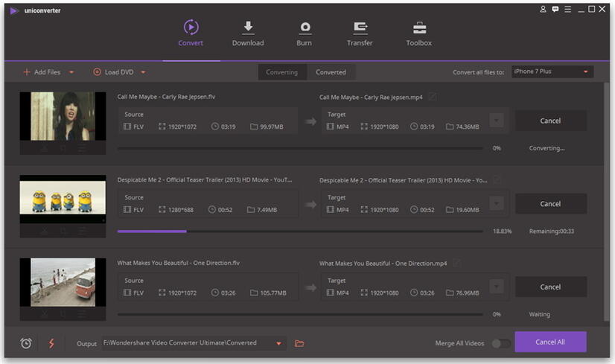Switch to the Converting tab
The height and width of the screenshot is (364, 615).
pos(281,72)
